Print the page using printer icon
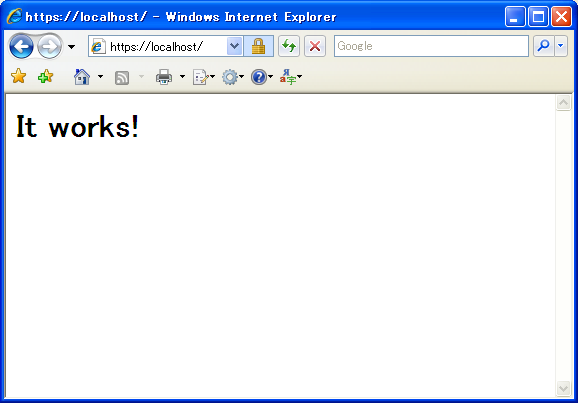The image size is (578, 403). coord(164,77)
